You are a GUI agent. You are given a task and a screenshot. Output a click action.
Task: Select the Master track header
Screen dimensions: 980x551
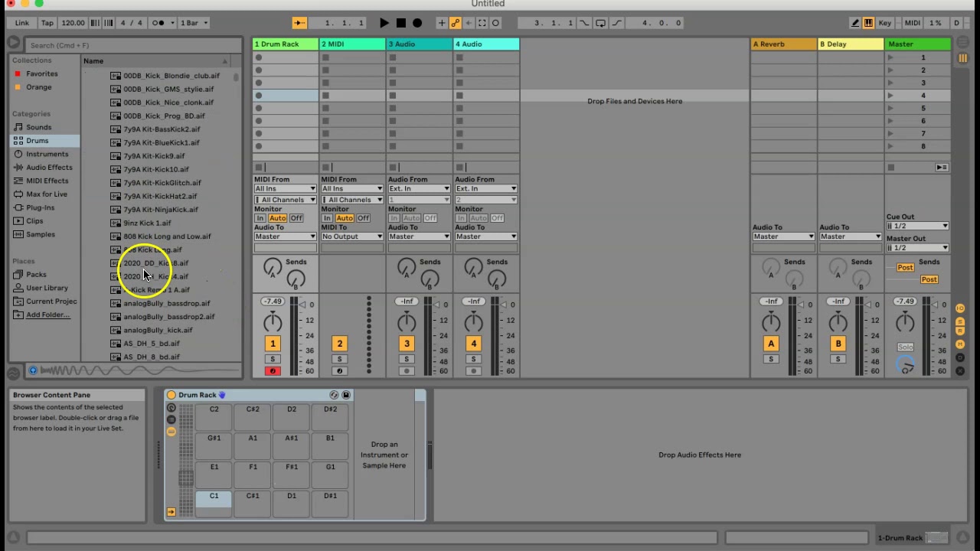click(x=917, y=44)
